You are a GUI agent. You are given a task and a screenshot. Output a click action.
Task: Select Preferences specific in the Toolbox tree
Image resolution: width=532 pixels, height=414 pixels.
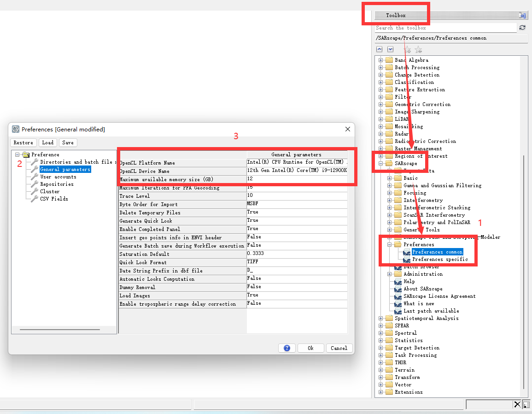click(440, 260)
